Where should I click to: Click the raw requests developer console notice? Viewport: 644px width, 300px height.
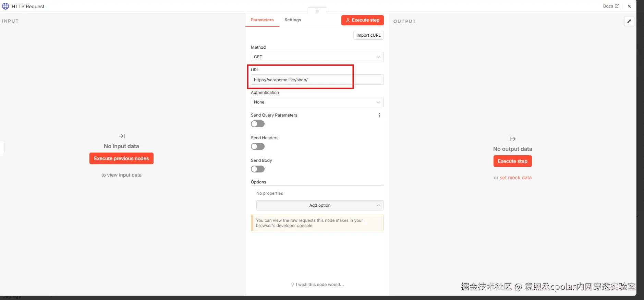pyautogui.click(x=317, y=223)
